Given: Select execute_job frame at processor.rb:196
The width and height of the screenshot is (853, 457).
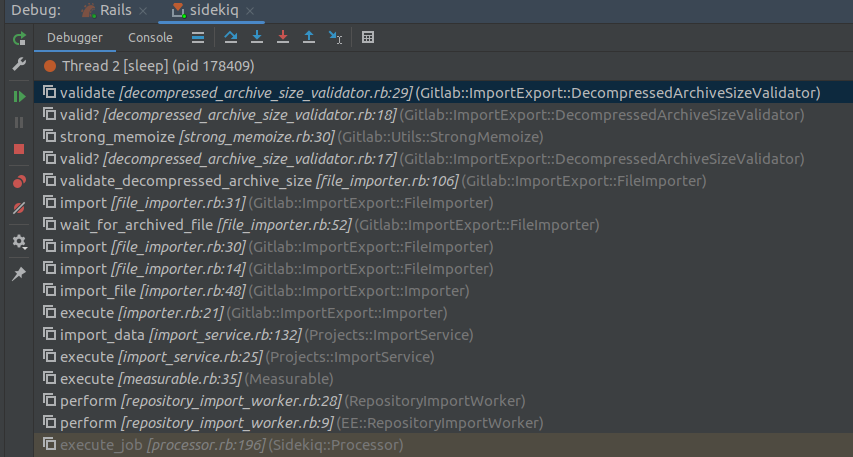Looking at the screenshot, I should pyautogui.click(x=443, y=445).
